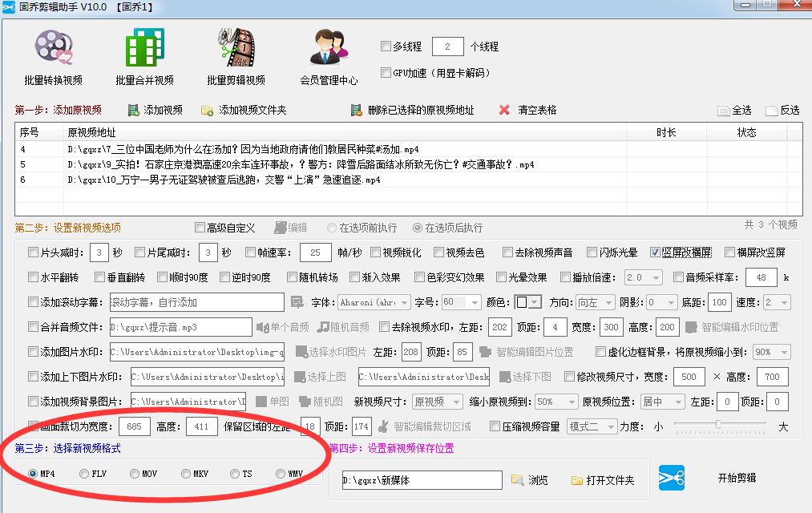This screenshot has width=812, height=513.
Task: Click 随机图 icon
Action: click(305, 402)
